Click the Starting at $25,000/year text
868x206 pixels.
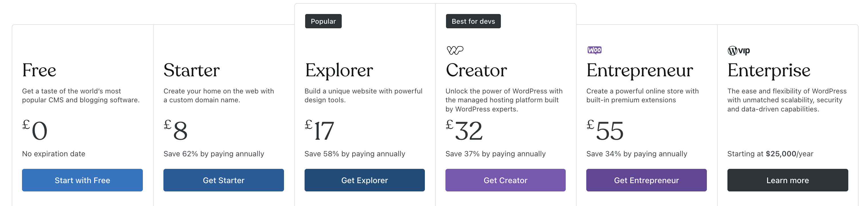click(x=770, y=154)
